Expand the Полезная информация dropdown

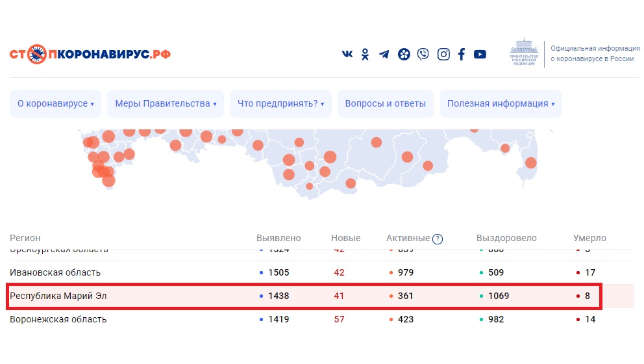click(500, 104)
